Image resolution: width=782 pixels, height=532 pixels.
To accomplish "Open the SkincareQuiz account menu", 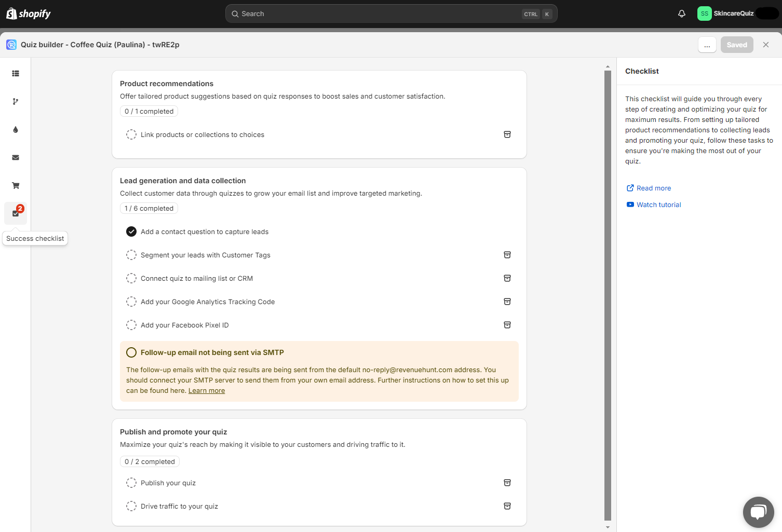I will pyautogui.click(x=738, y=13).
